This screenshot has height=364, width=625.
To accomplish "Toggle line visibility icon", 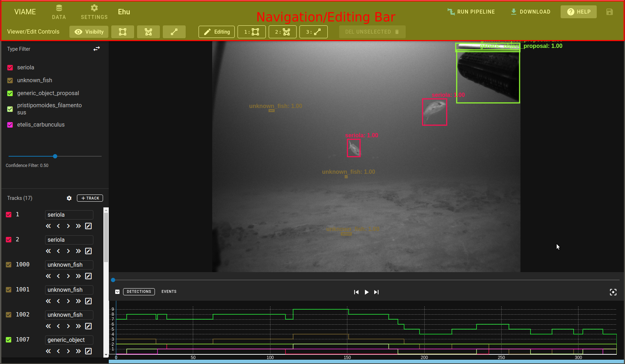I will click(x=174, y=32).
